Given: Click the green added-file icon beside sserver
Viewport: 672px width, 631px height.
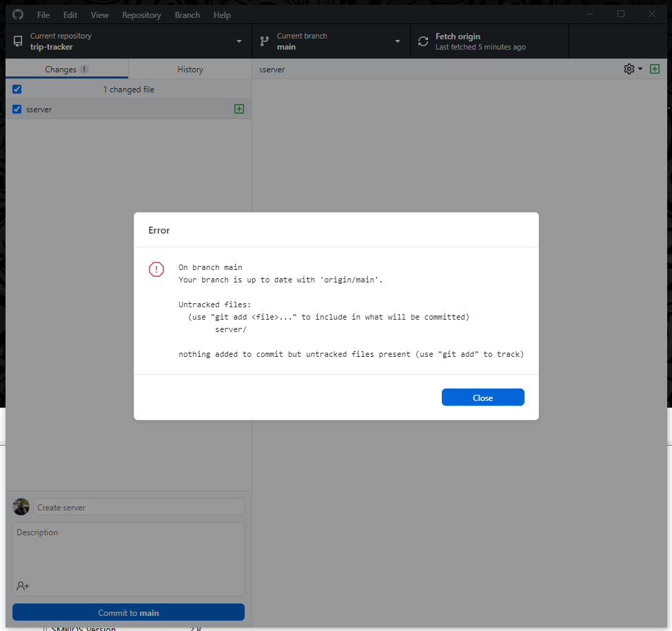Looking at the screenshot, I should coord(238,109).
